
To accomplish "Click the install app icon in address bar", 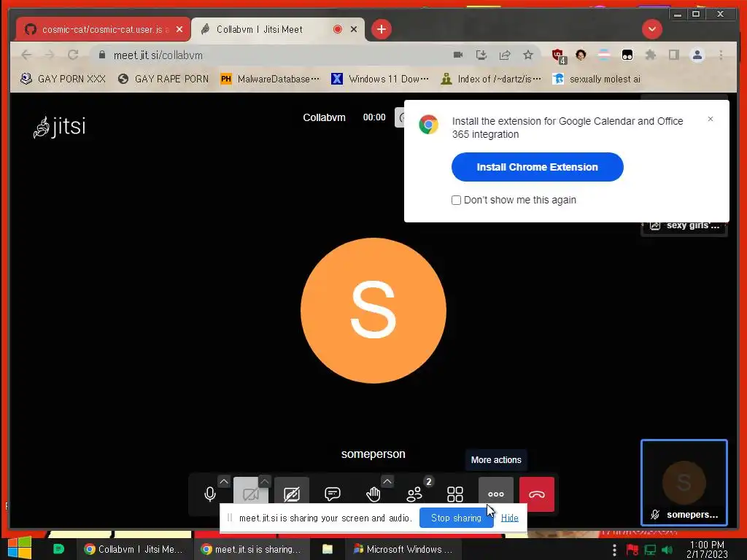I will pos(481,55).
